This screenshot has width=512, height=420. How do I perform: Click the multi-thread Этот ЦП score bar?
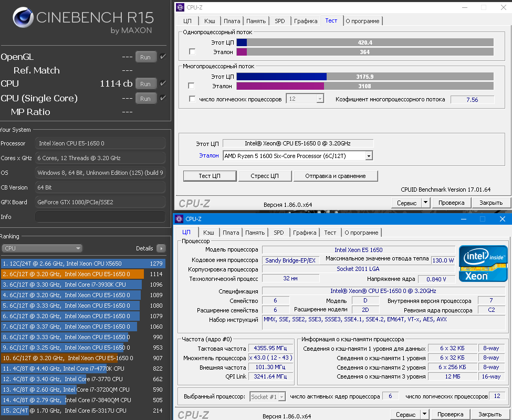pyautogui.click(x=364, y=77)
